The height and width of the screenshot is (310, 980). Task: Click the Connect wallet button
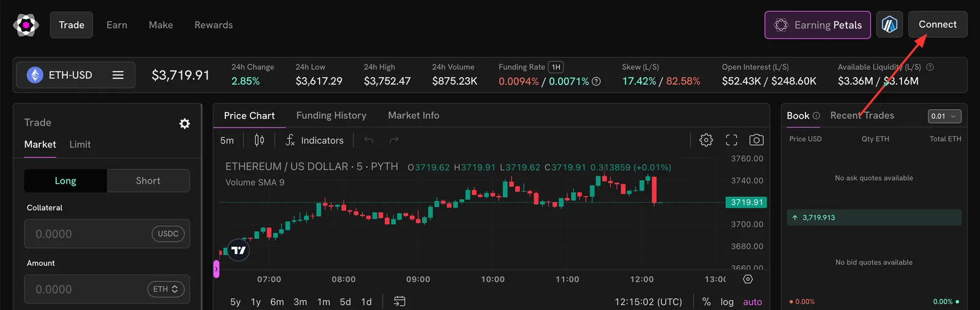click(938, 25)
